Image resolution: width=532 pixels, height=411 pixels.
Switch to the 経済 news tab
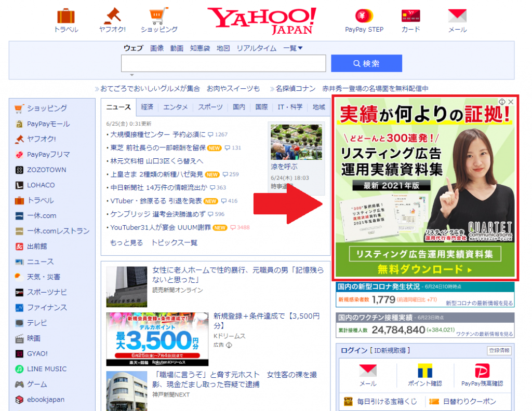click(147, 107)
